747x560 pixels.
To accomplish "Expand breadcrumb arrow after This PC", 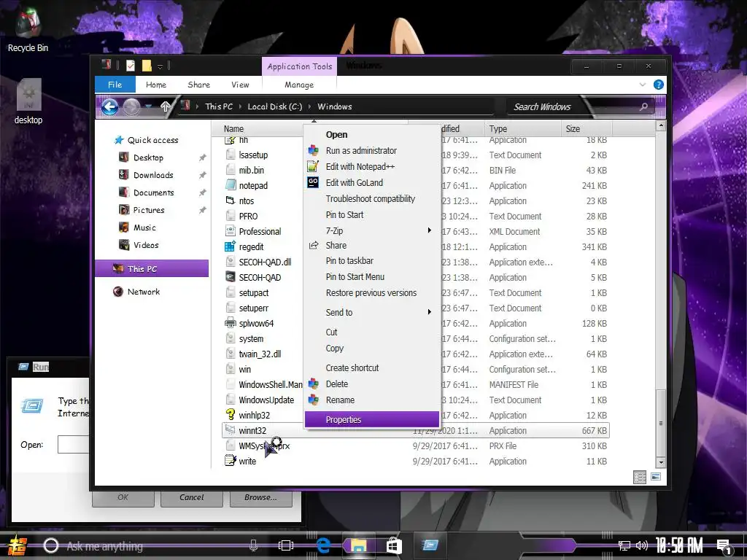I will coord(240,106).
